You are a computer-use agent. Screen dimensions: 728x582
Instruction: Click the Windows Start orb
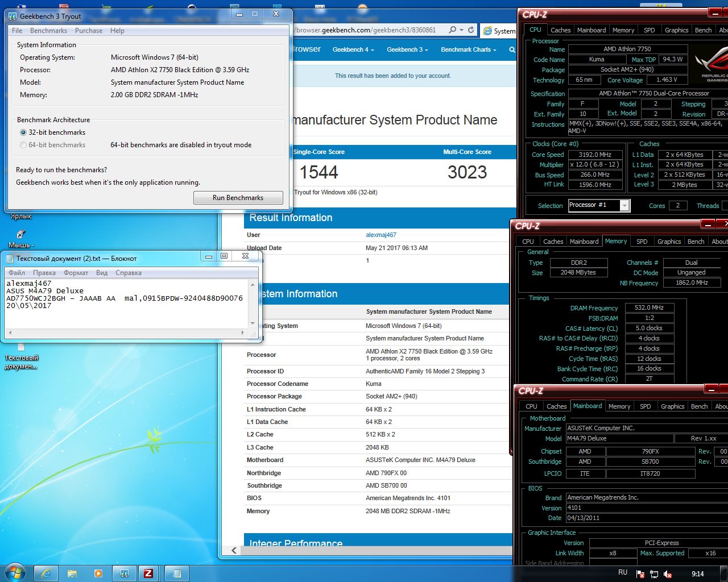[x=15, y=573]
